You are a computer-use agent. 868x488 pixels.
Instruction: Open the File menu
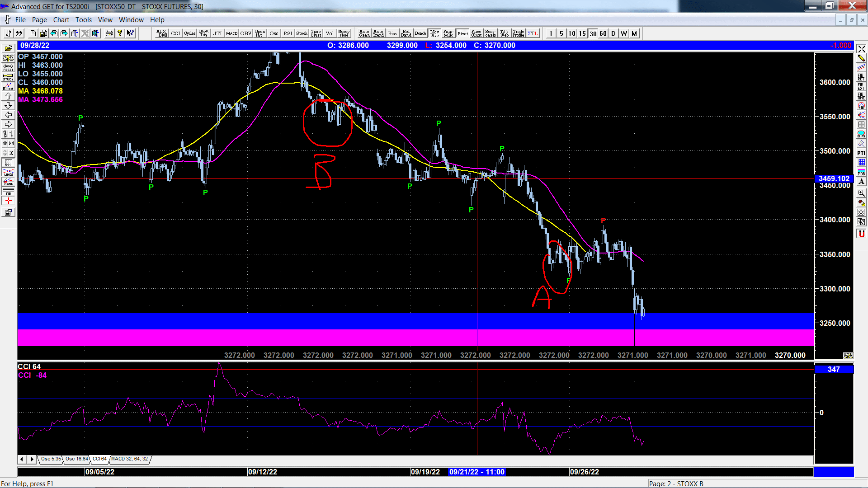click(x=20, y=20)
